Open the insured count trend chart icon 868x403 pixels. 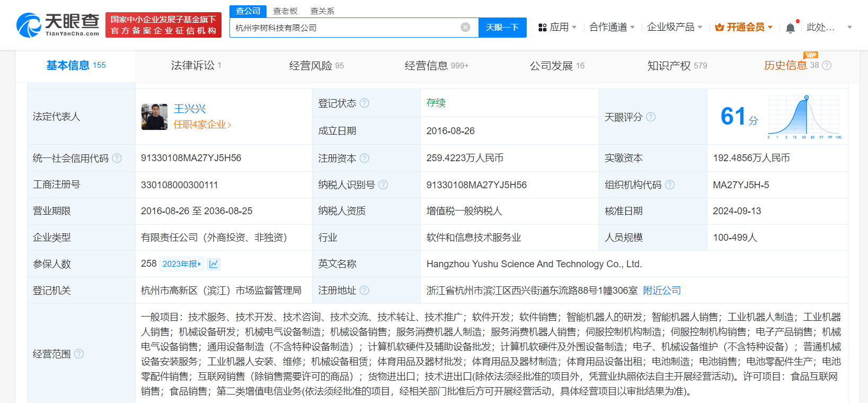click(214, 264)
